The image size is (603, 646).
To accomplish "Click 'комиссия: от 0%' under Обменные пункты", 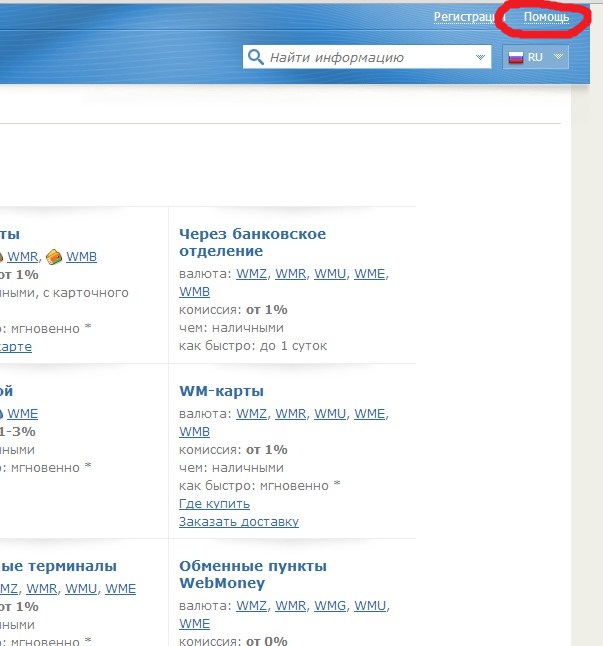I will click(x=233, y=641).
